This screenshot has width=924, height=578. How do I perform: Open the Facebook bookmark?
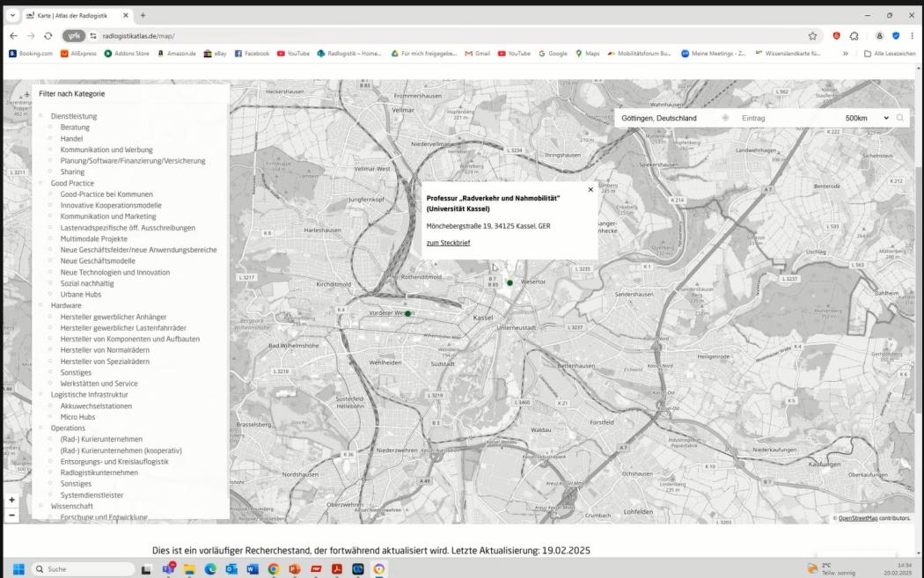pos(252,54)
